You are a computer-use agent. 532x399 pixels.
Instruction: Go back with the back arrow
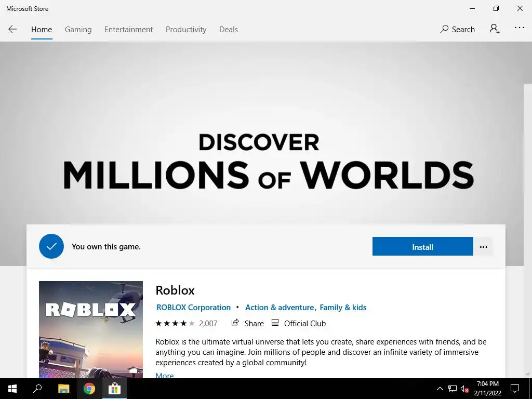pyautogui.click(x=12, y=29)
